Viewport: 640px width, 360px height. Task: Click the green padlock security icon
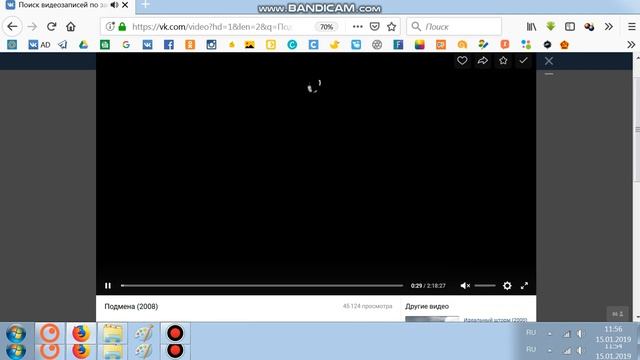click(122, 27)
